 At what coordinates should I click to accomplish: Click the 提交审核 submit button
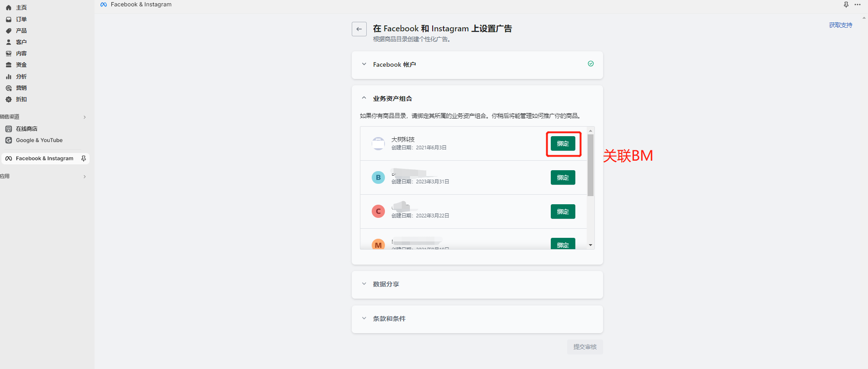click(585, 347)
